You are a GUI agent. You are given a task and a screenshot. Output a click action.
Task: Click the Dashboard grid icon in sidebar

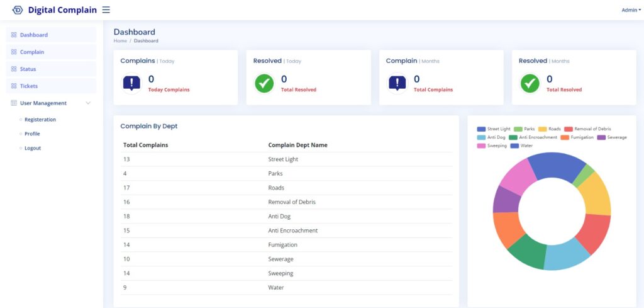click(x=14, y=35)
